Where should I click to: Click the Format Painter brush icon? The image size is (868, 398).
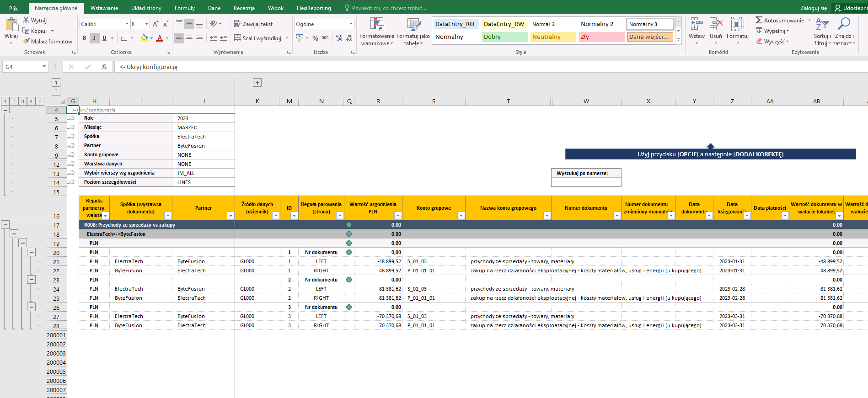coord(27,41)
